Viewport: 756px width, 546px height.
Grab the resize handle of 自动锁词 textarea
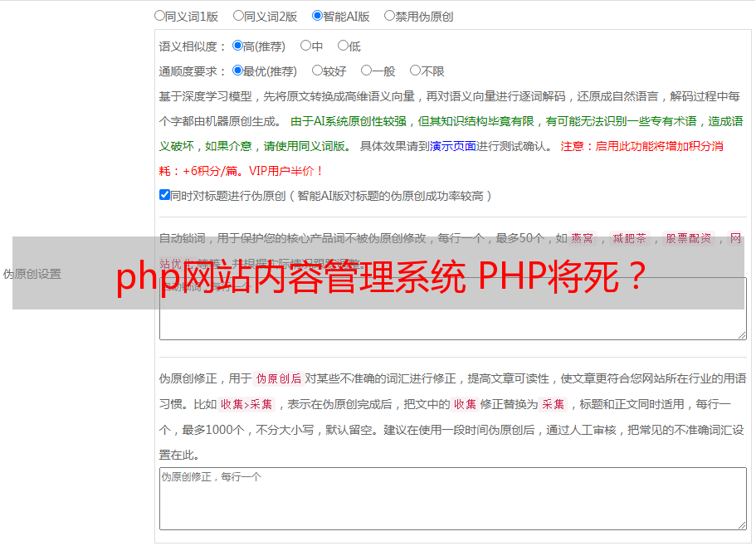tap(742, 335)
